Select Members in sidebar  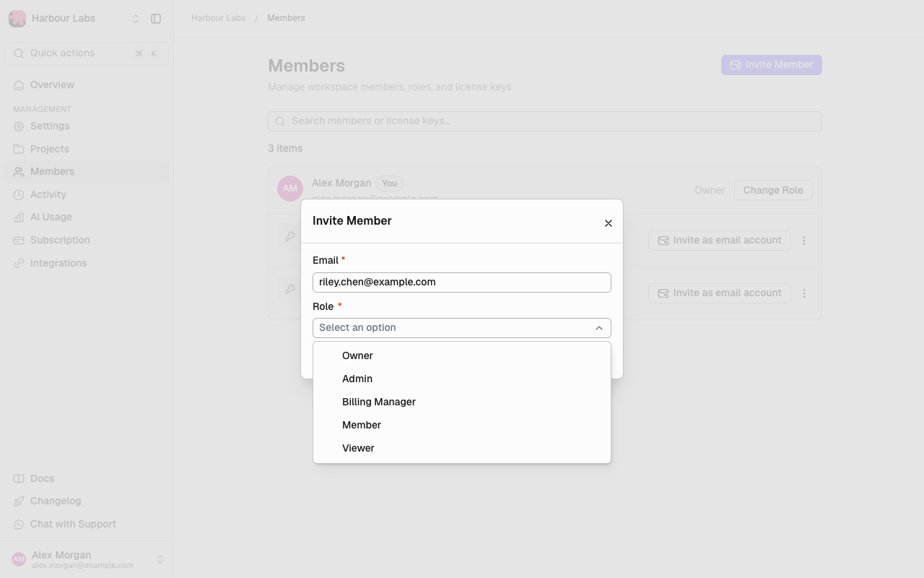(x=87, y=171)
